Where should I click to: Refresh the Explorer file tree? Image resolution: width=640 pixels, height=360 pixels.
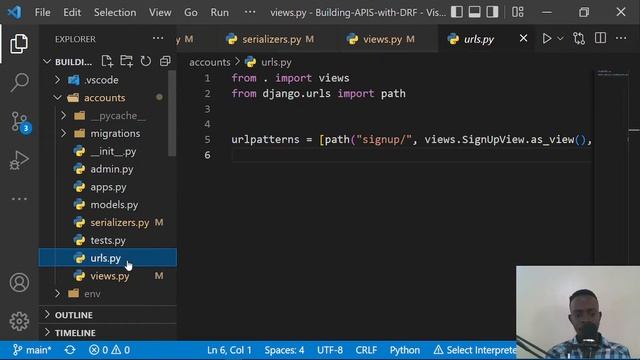pyautogui.click(x=146, y=61)
